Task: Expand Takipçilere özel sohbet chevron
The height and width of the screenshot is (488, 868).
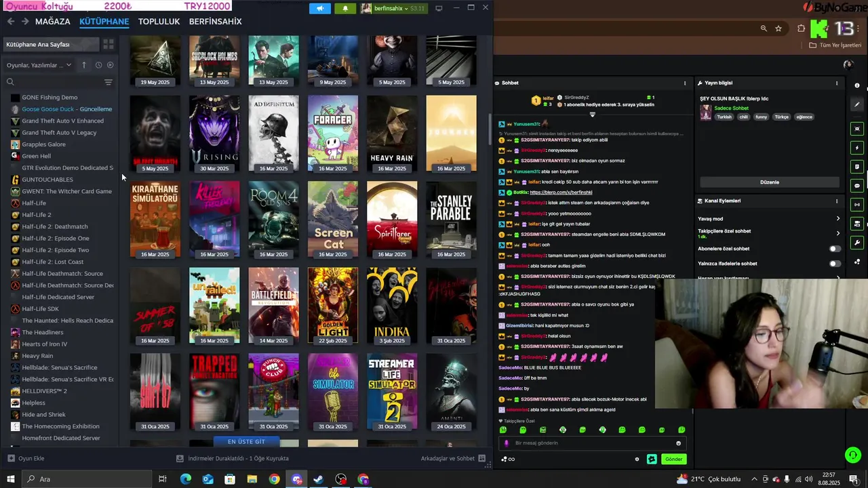Action: pos(837,233)
